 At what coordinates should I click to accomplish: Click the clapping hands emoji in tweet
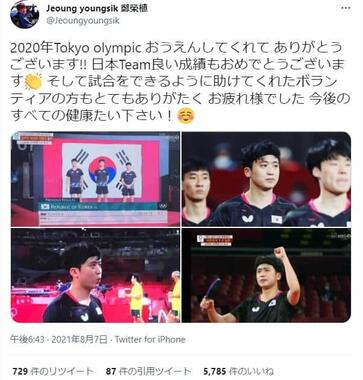click(33, 81)
